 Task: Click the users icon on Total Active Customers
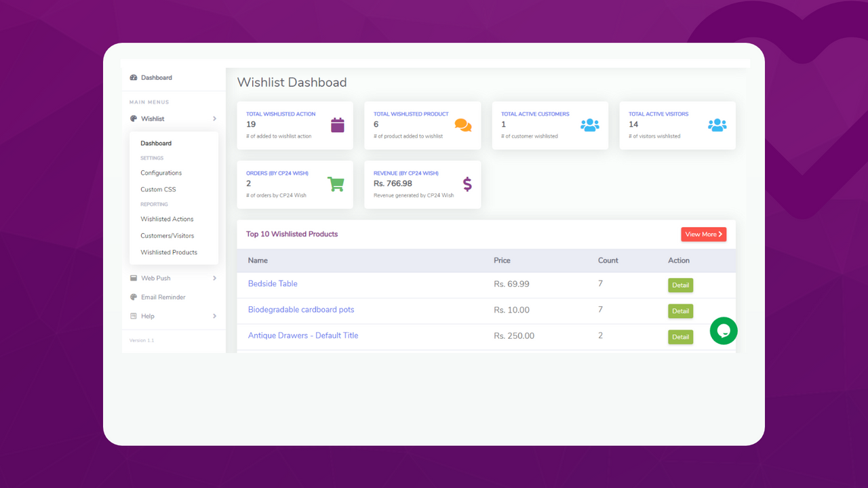click(590, 125)
